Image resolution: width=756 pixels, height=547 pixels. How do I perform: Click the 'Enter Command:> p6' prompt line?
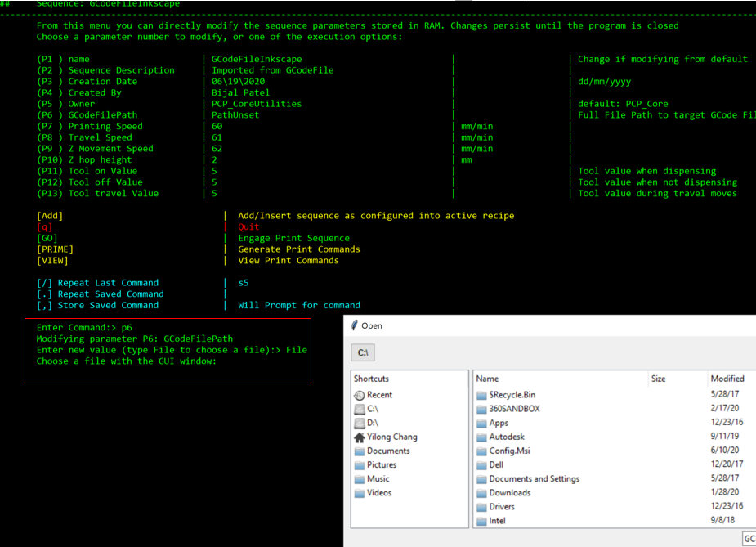(84, 328)
